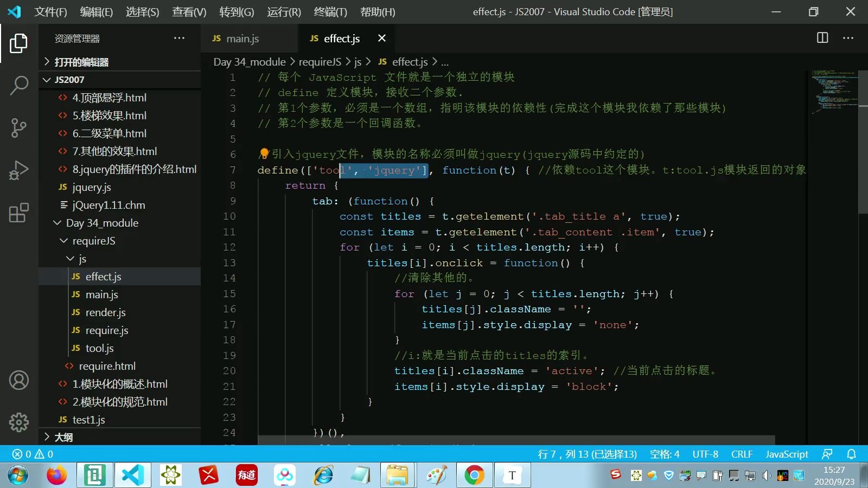Click the VS Code logo in title bar
Screen dimensions: 868x488
15,11
